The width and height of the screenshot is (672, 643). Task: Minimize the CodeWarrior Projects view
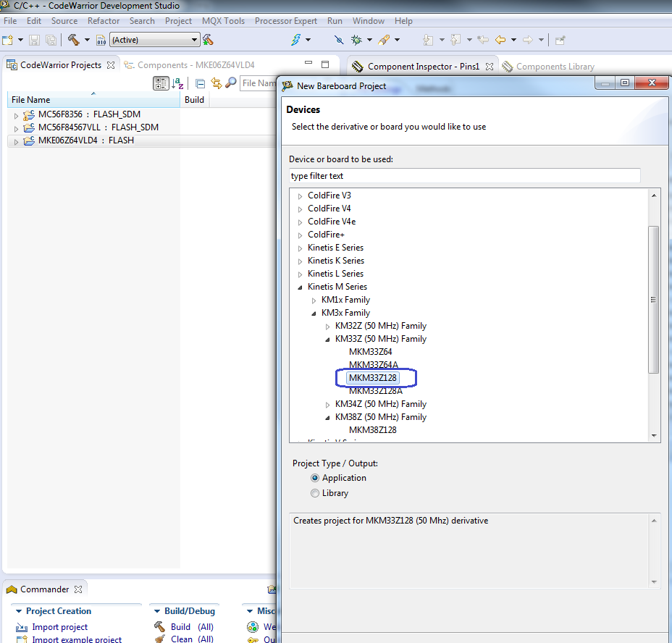tap(308, 62)
